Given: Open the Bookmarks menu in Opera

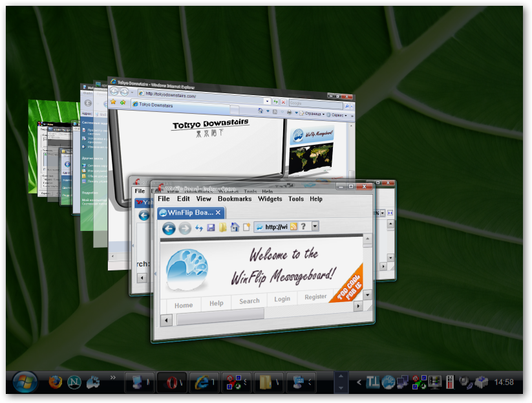Looking at the screenshot, I should (x=235, y=199).
